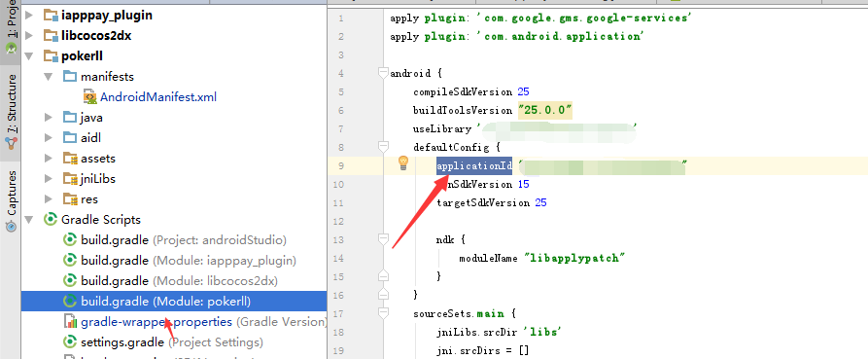This screenshot has height=359, width=868.
Task: Click the gradle-wrapper.properties file icon
Action: pos(70,321)
